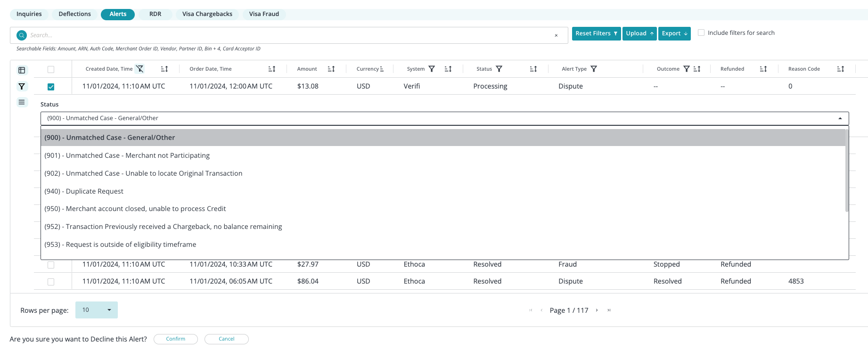Click the Verifi system cell
The width and height of the screenshot is (868, 350).
(x=411, y=86)
